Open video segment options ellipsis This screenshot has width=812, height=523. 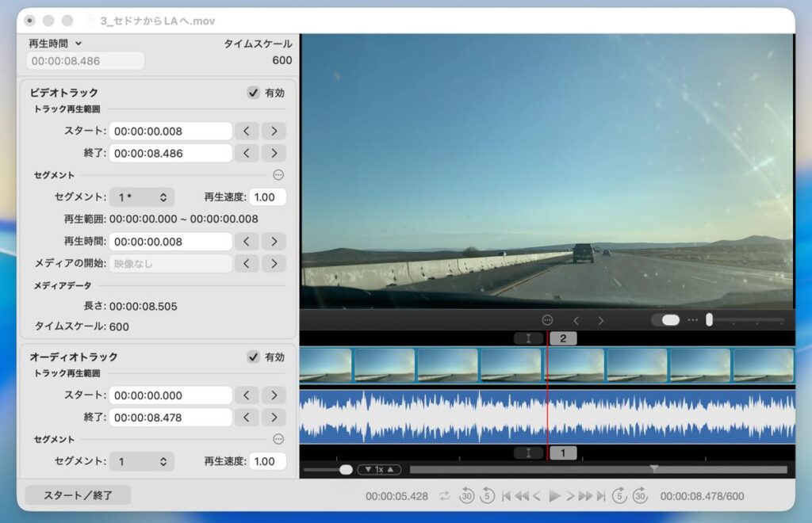coord(278,175)
